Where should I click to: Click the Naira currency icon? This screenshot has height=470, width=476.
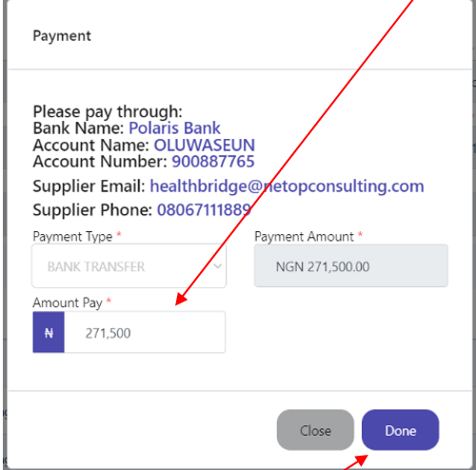pyautogui.click(x=49, y=332)
